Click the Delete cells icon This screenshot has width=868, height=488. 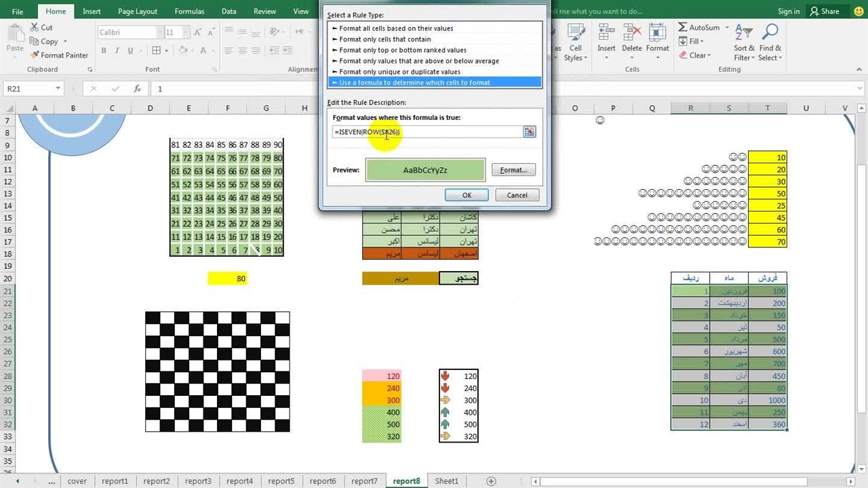[x=631, y=35]
